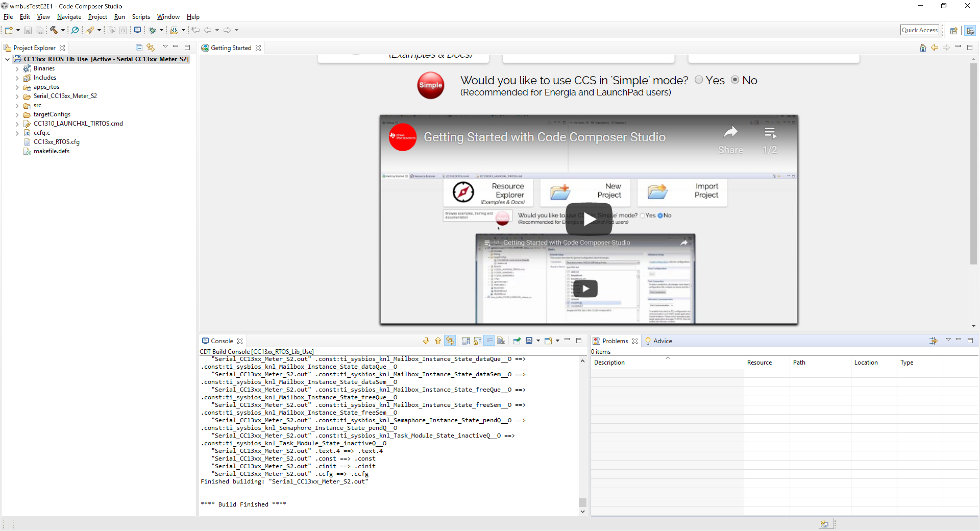Click Console clear console icon
The image size is (980, 531).
coord(501,341)
